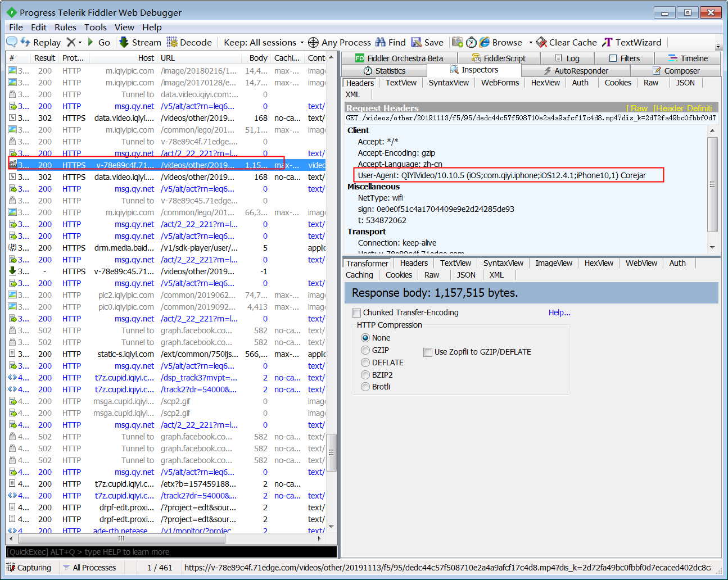Image resolution: width=728 pixels, height=580 pixels.
Task: Click the Raw link in Request Headers
Action: (639, 108)
